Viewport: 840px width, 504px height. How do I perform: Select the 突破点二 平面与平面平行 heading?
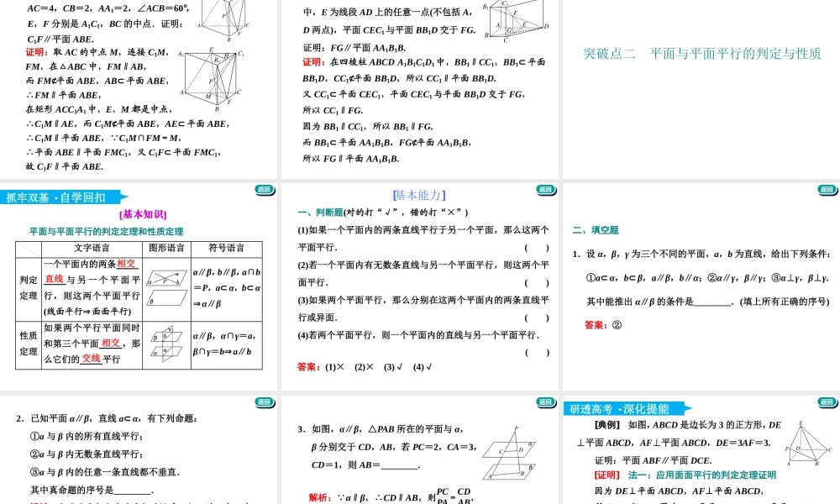[x=701, y=52]
